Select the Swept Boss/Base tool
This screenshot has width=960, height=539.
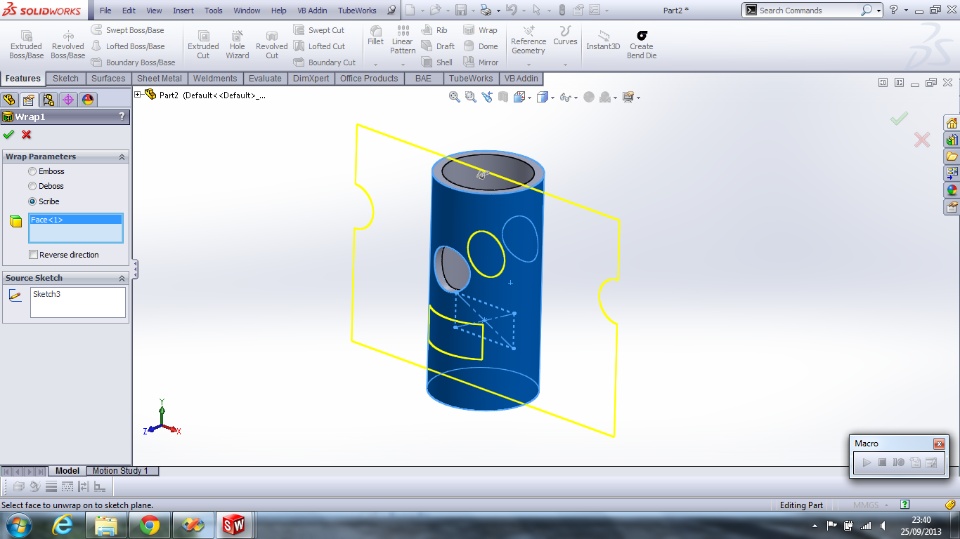coord(128,30)
